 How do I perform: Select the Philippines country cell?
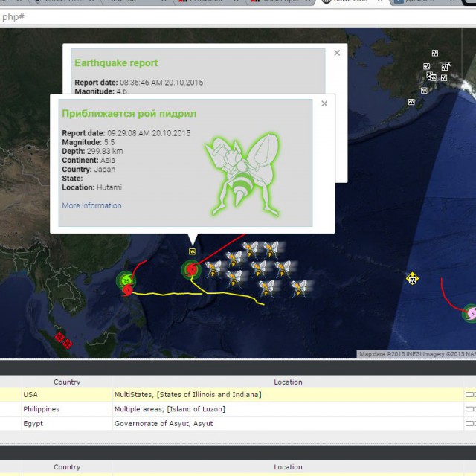pos(67,409)
